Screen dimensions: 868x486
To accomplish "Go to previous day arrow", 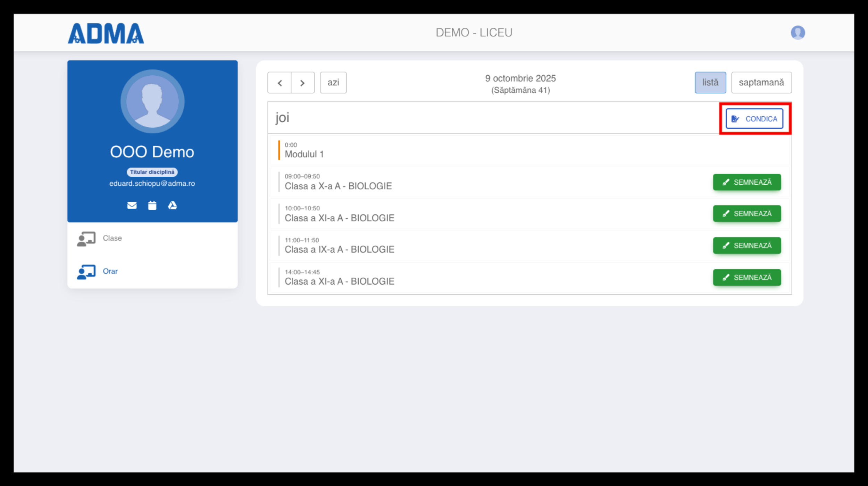I will click(x=279, y=83).
